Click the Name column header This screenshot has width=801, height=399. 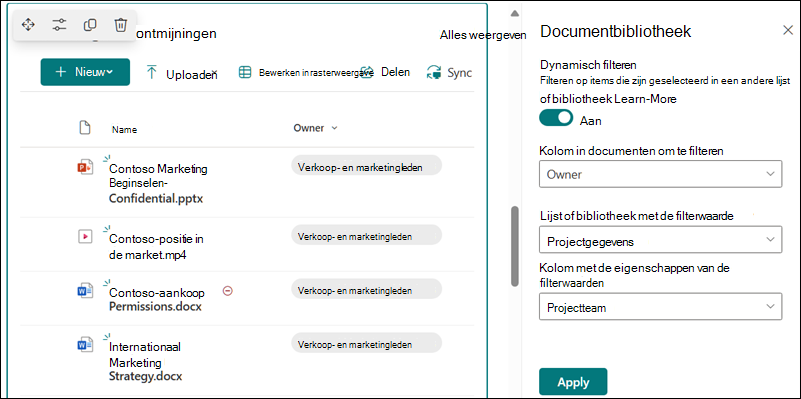tap(124, 130)
